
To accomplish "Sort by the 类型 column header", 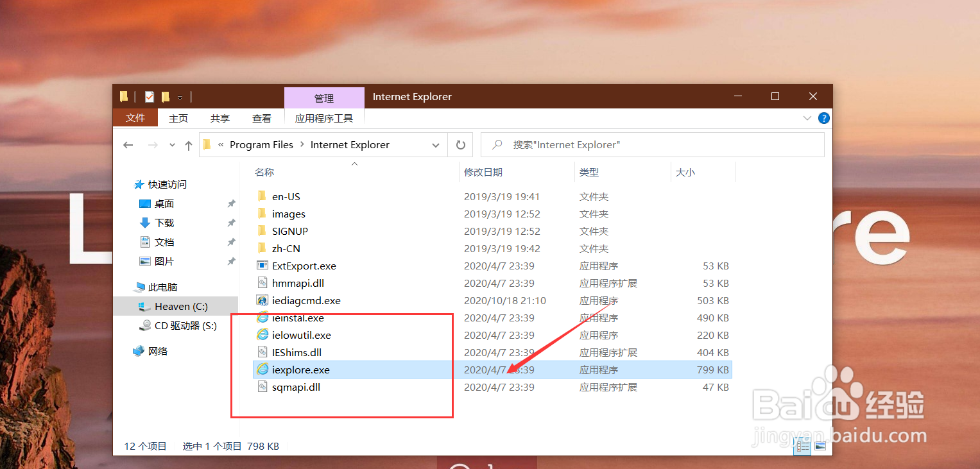I will click(x=589, y=173).
